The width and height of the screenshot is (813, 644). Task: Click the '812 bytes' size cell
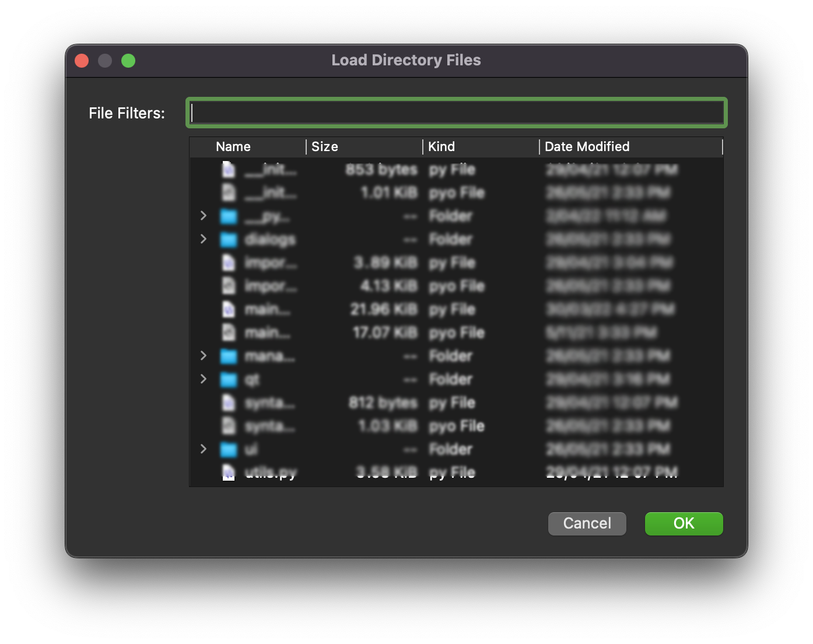(383, 403)
